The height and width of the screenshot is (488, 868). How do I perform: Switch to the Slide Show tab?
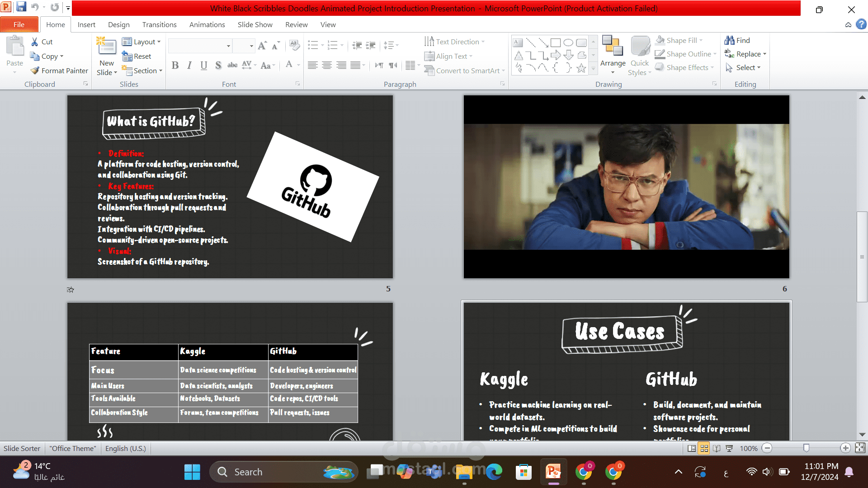(x=255, y=24)
